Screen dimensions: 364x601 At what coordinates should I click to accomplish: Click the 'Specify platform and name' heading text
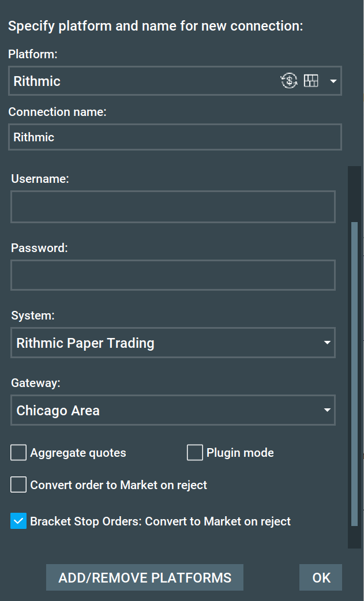pyautogui.click(x=156, y=26)
